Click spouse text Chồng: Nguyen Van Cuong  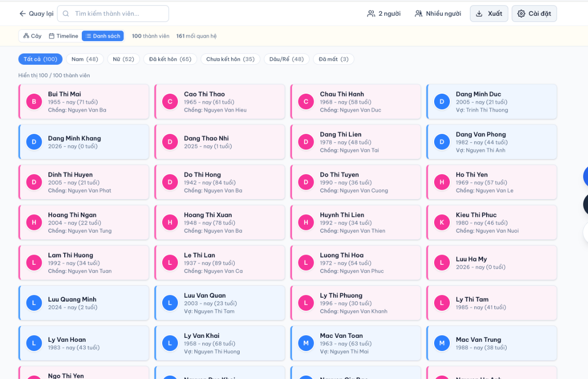(x=354, y=191)
